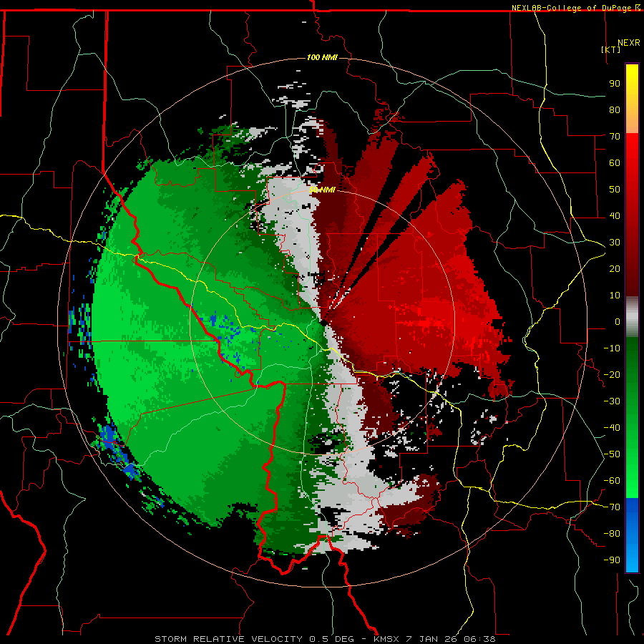Click the -70 value on the velocity scale
644x644 pixels.
tap(612, 507)
